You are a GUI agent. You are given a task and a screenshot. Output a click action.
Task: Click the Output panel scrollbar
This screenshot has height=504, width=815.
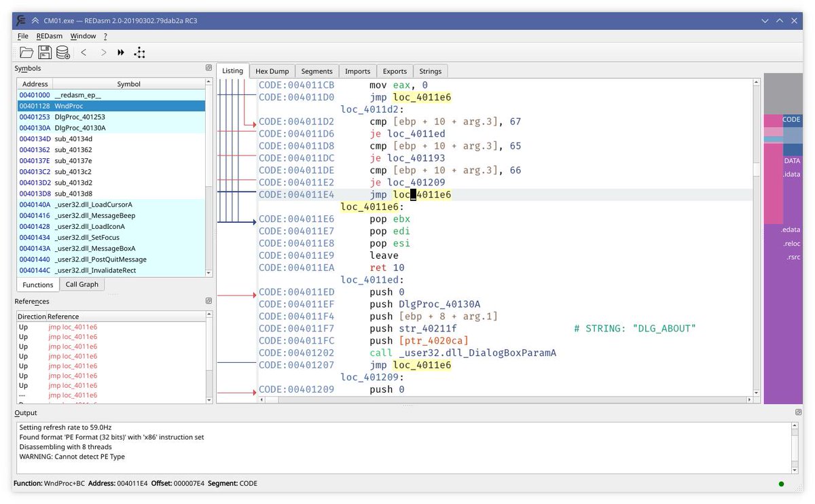pyautogui.click(x=795, y=448)
